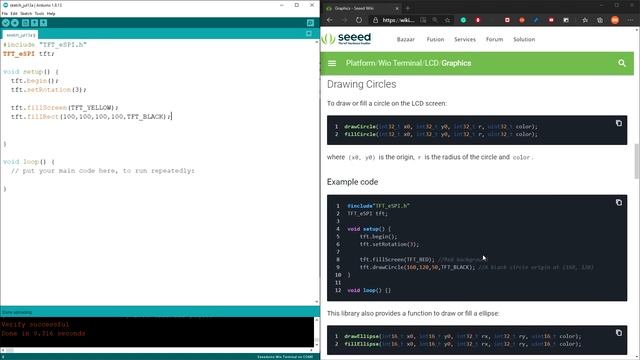This screenshot has width=640, height=360.
Task: Copy the drawEllipse function code block
Action: point(619,333)
